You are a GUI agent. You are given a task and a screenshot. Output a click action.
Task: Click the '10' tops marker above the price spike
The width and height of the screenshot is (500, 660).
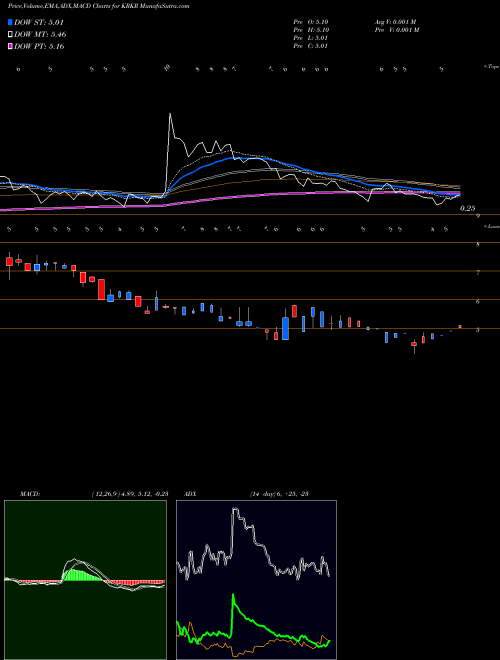click(x=168, y=67)
